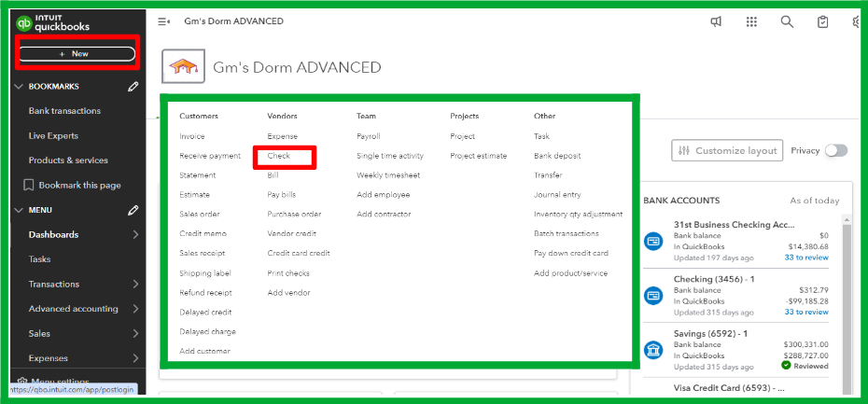Select Check under Vendors
The width and height of the screenshot is (868, 404).
click(x=278, y=156)
